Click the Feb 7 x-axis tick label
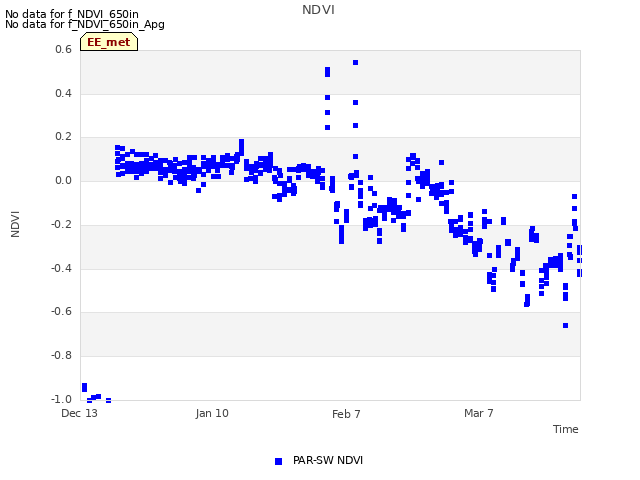Image resolution: width=640 pixels, height=480 pixels. (346, 414)
